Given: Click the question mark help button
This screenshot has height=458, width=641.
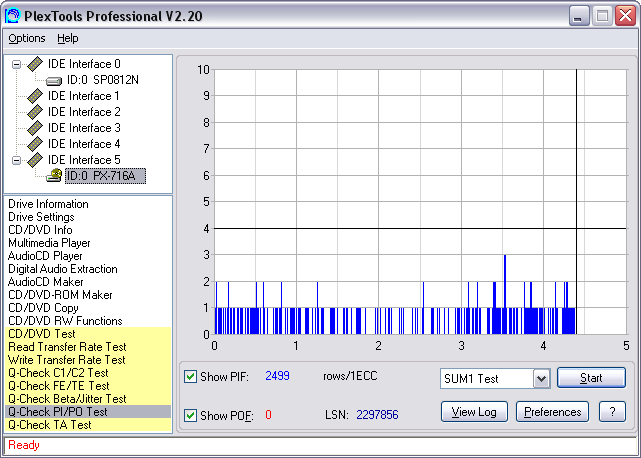Looking at the screenshot, I should (612, 412).
